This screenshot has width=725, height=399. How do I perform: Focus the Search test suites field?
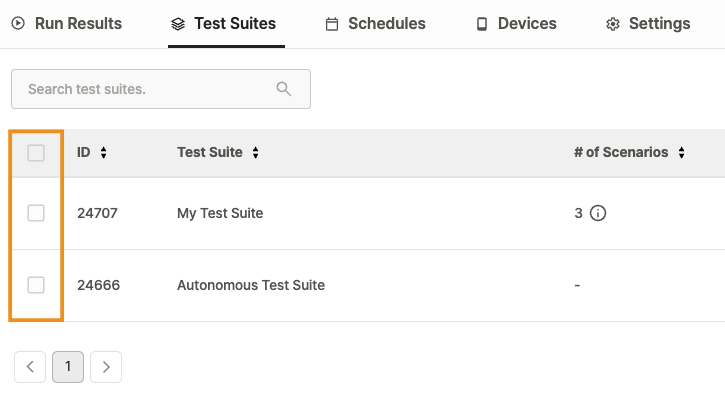pyautogui.click(x=161, y=89)
